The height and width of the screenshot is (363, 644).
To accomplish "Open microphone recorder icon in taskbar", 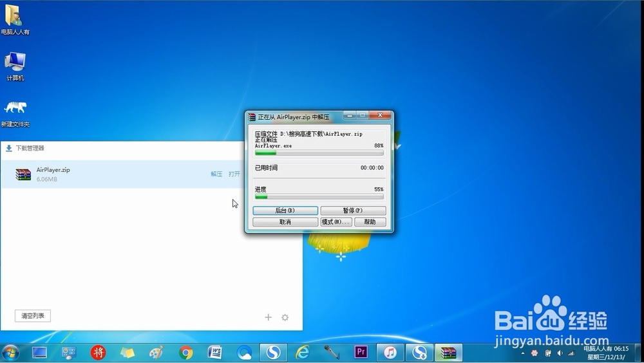I will click(332, 353).
